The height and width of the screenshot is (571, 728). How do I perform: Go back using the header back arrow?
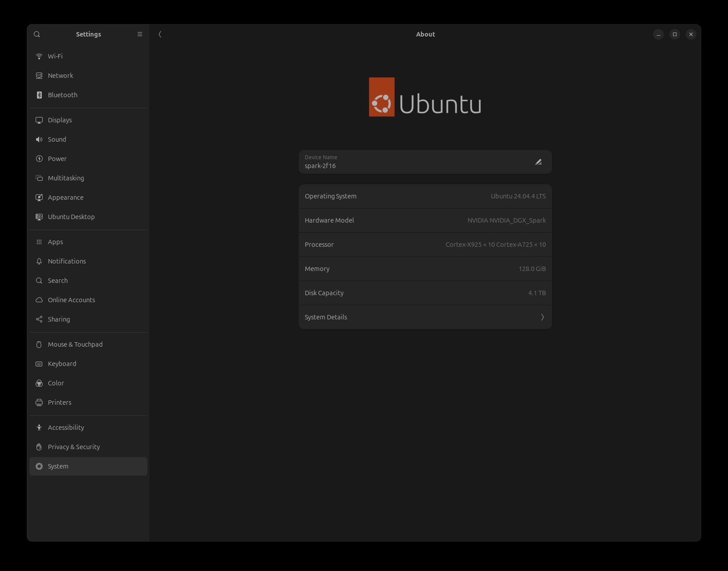(x=160, y=34)
